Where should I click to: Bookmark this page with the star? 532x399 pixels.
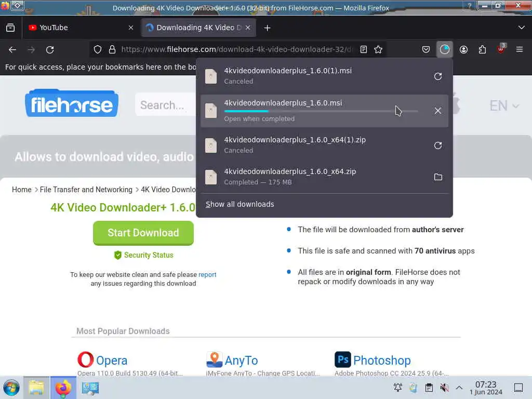(378, 49)
